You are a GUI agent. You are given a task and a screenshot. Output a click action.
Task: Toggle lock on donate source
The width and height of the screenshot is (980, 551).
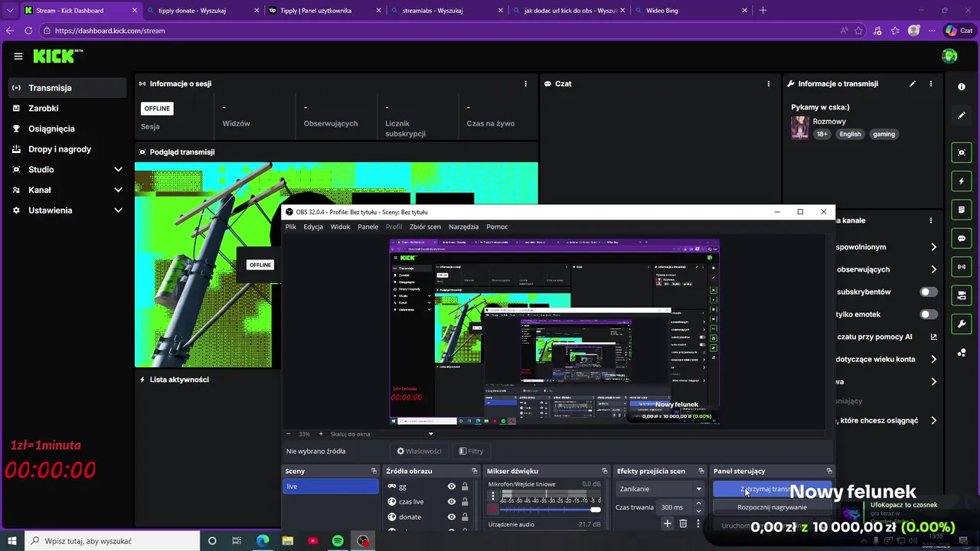465,517
